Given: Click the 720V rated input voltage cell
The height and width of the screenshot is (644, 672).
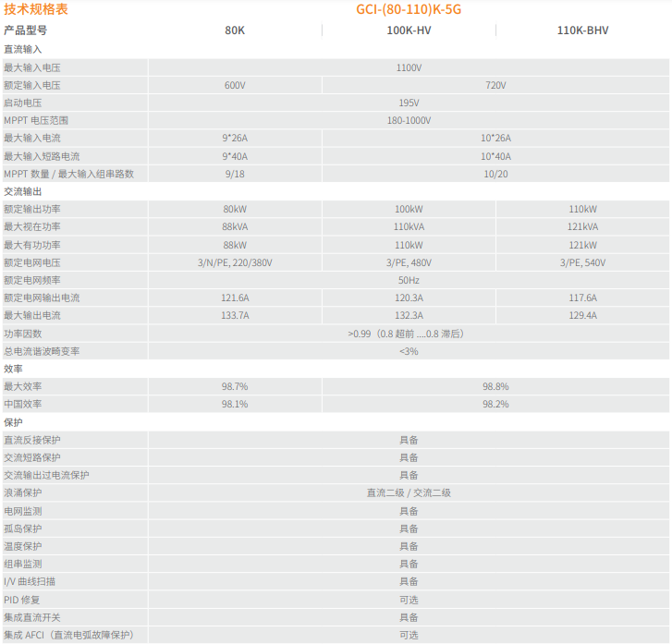Looking at the screenshot, I should coord(495,85).
